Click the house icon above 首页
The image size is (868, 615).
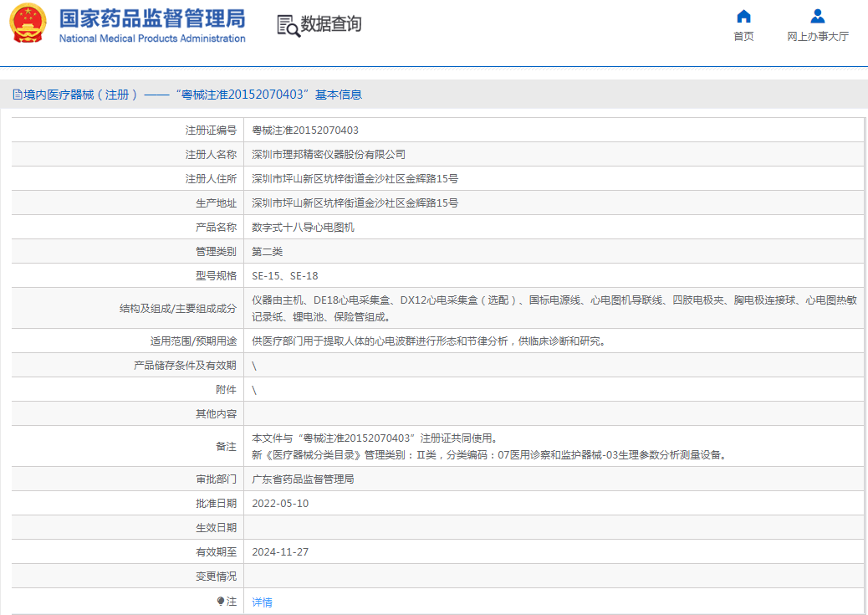pyautogui.click(x=743, y=17)
